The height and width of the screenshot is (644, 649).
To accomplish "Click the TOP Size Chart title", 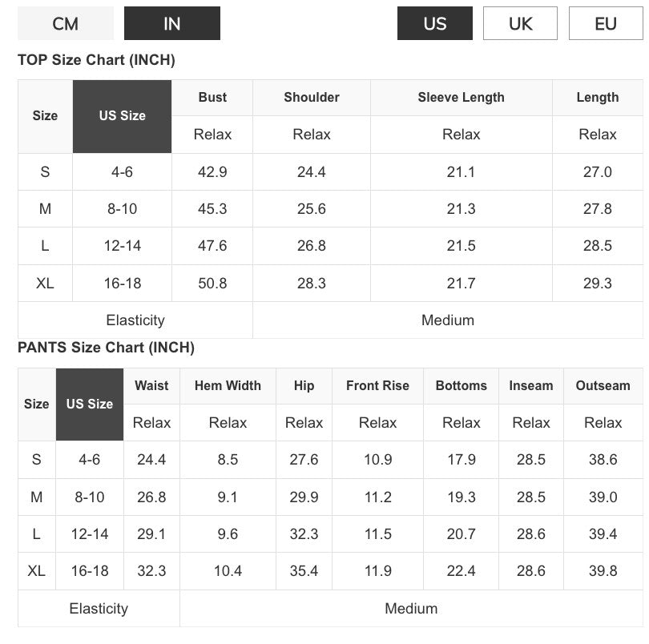I will click(96, 60).
